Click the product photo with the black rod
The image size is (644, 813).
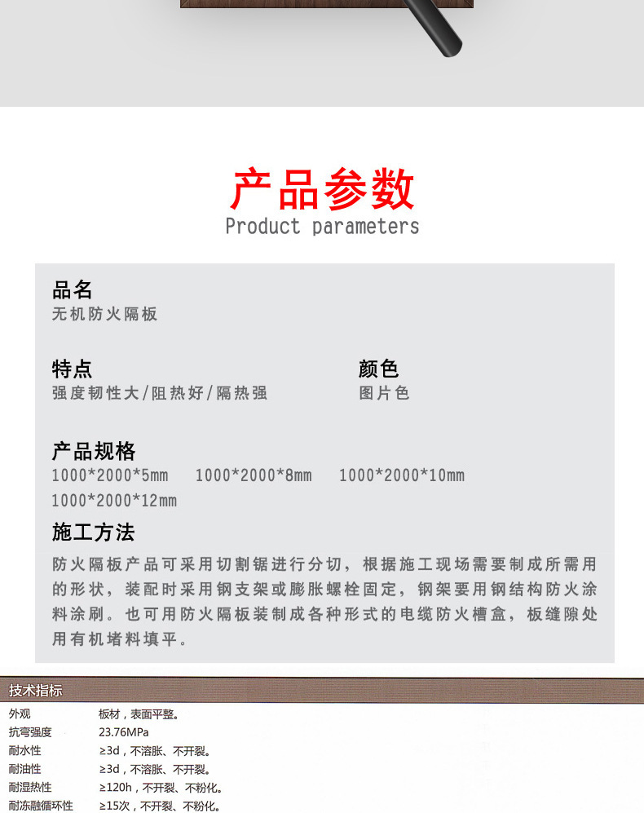click(322, 53)
